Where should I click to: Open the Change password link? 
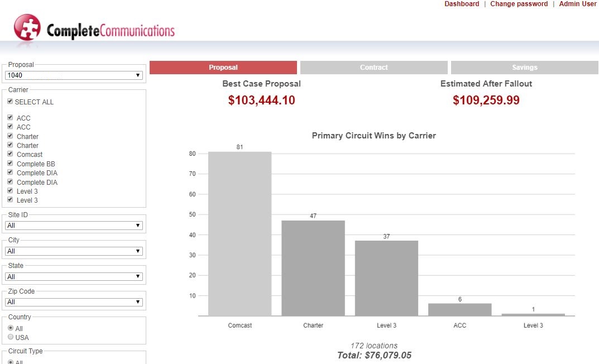pyautogui.click(x=519, y=4)
